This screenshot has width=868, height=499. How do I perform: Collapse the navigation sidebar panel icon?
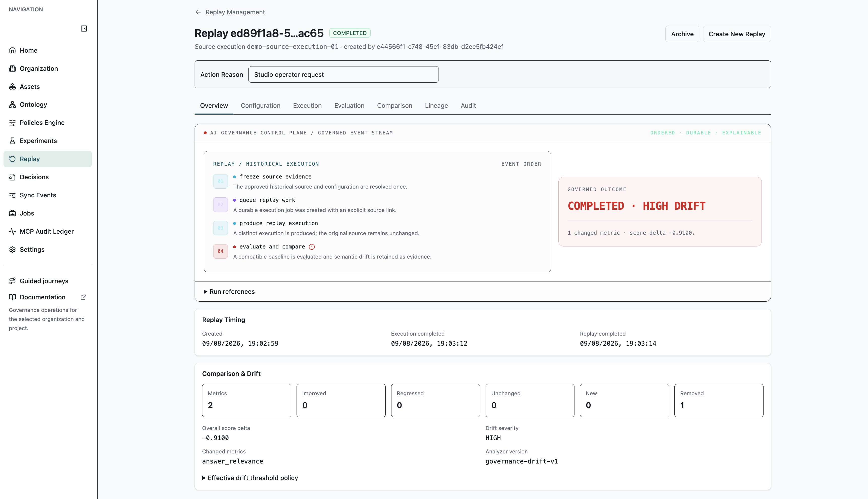[84, 28]
